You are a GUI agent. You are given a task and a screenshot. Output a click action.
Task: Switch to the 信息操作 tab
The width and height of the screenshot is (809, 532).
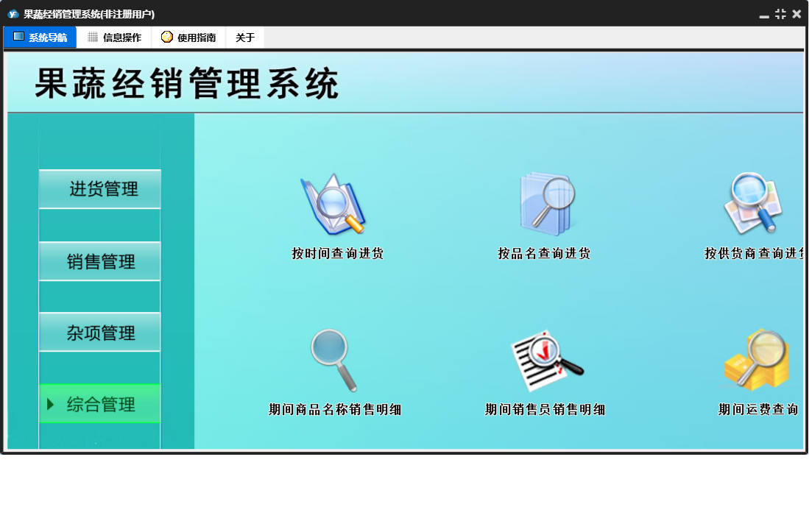coord(115,37)
